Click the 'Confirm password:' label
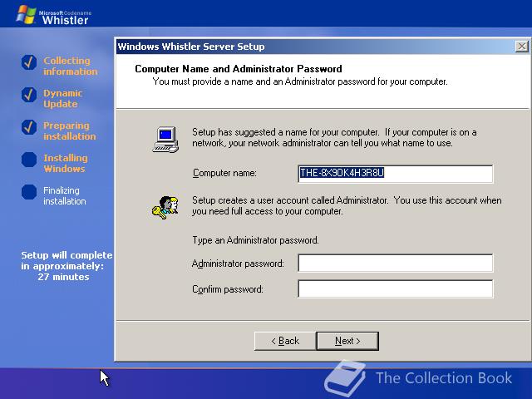Image resolution: width=532 pixels, height=399 pixels. tap(228, 289)
